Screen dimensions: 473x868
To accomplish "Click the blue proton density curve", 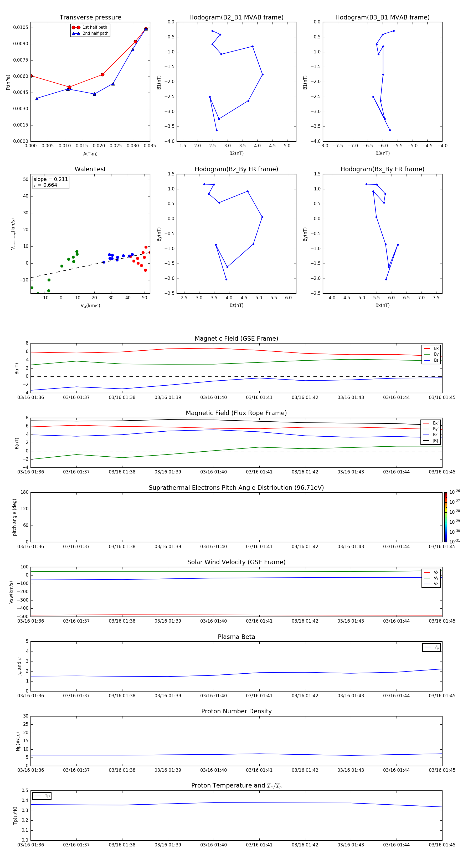I will pyautogui.click(x=236, y=754).
